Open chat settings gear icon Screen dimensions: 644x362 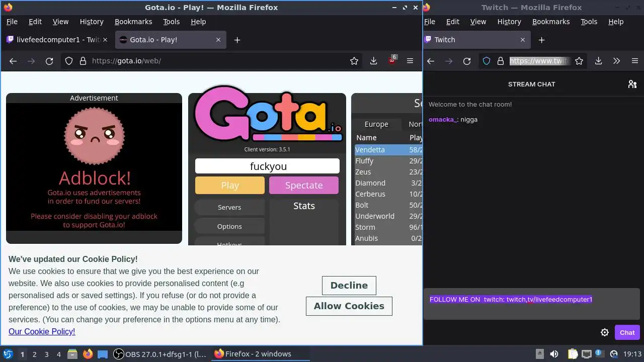click(x=605, y=332)
